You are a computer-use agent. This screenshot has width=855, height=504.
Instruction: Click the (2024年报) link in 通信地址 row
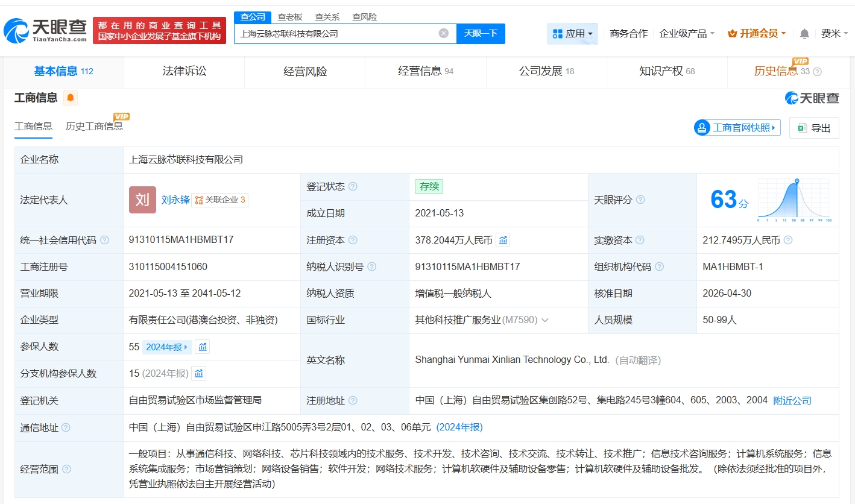pyautogui.click(x=459, y=427)
